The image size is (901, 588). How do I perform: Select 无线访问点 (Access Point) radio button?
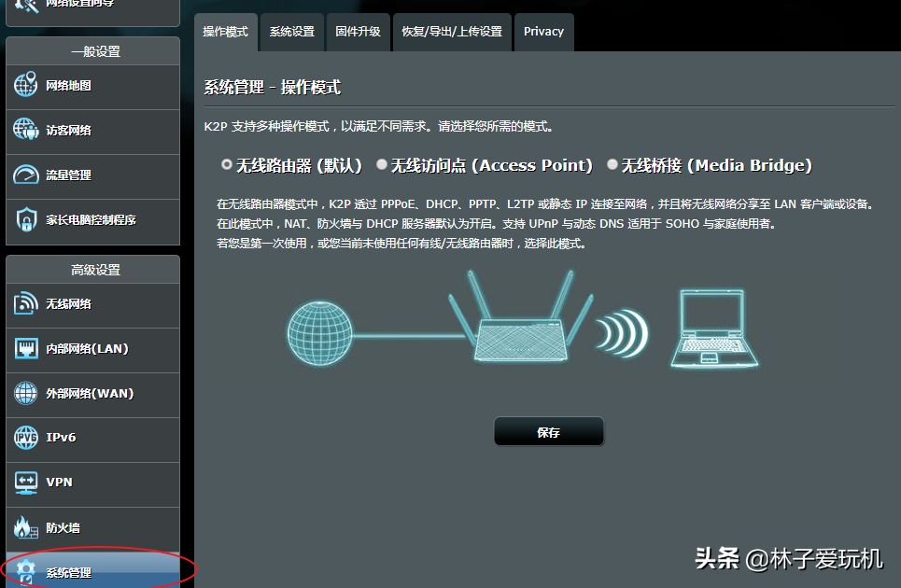coord(382,165)
